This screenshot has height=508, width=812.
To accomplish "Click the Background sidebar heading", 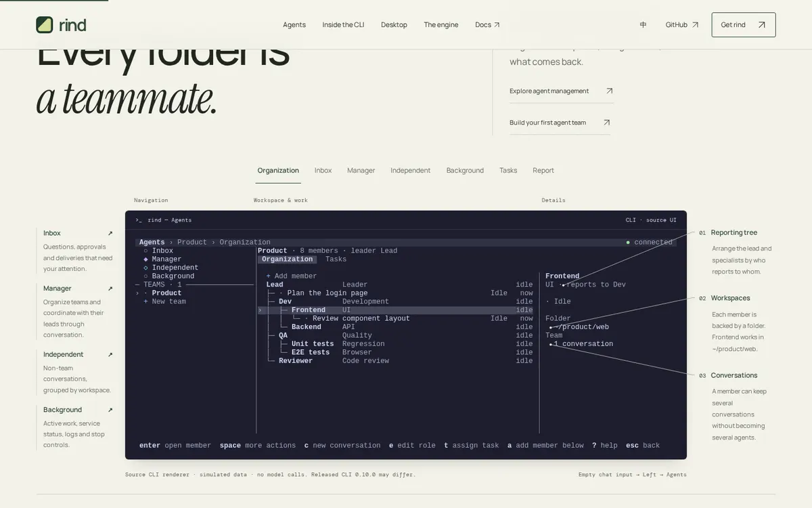I will coord(62,410).
